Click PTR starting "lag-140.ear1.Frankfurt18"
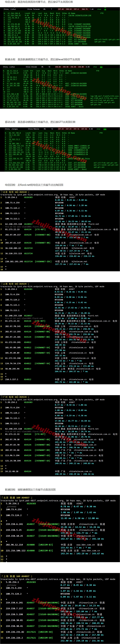120x644 pixels. [x=105, y=96]
